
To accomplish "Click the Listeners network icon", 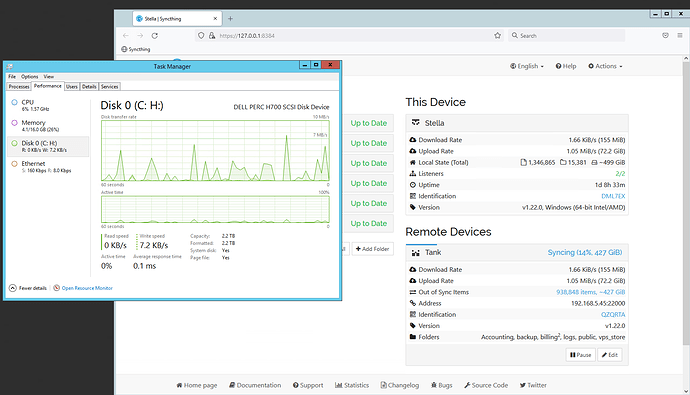I will coord(413,174).
